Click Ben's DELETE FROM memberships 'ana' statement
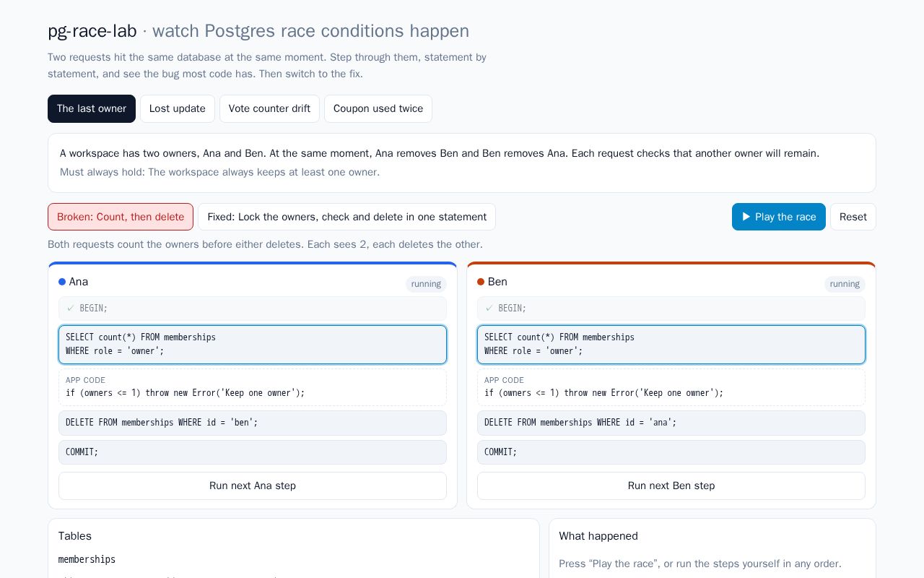The image size is (924, 578). [x=671, y=423]
